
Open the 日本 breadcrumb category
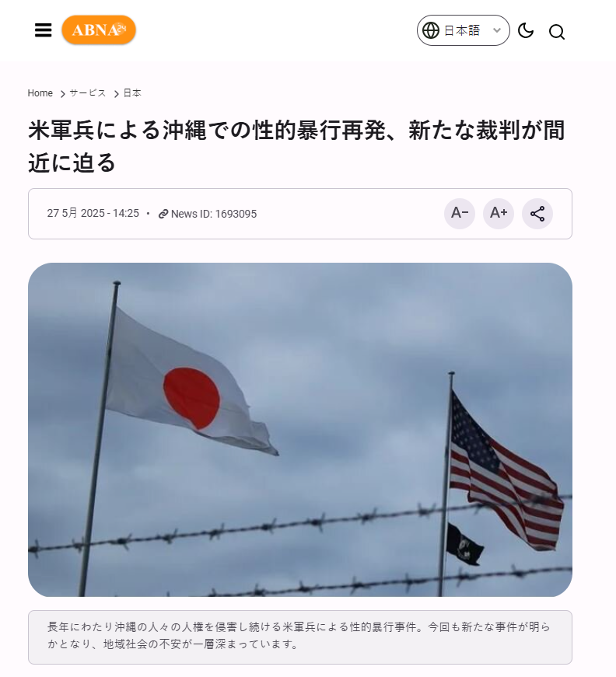click(x=132, y=92)
